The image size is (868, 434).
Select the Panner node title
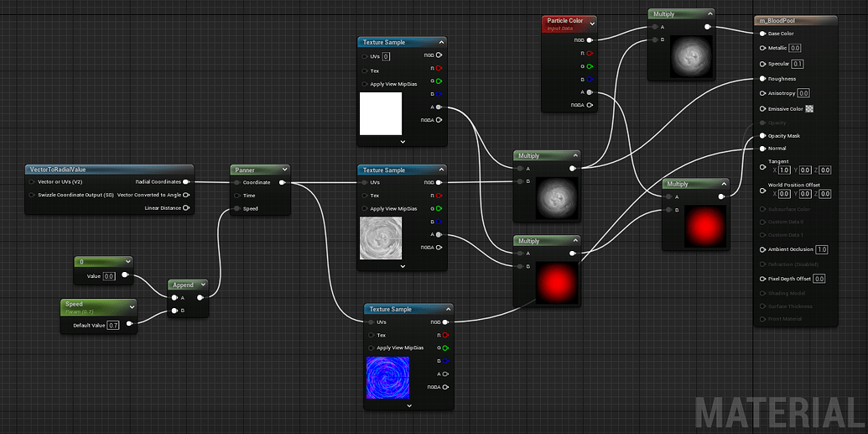(245, 170)
